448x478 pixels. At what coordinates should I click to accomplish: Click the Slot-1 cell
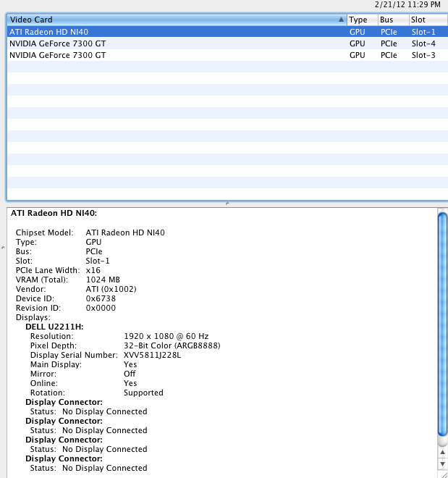coord(423,32)
